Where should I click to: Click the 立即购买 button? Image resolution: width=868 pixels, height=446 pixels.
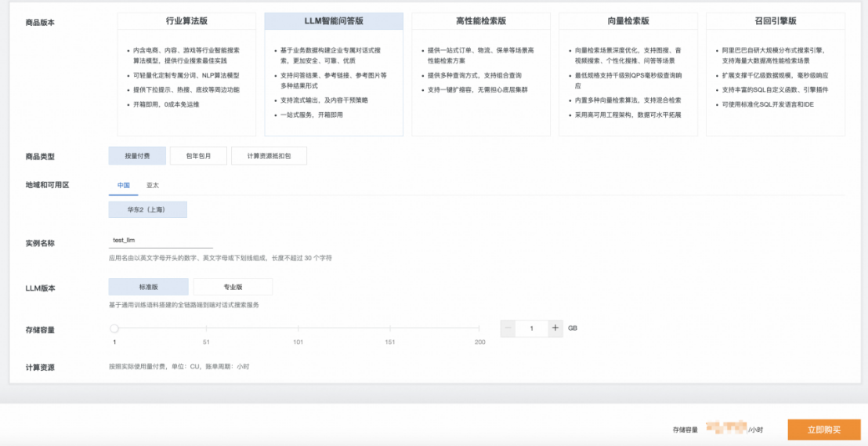(823, 430)
